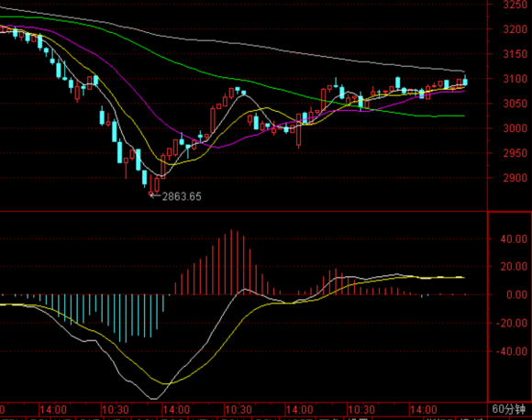
Task: Click the -40.00 MACD axis value
Action: [x=512, y=351]
